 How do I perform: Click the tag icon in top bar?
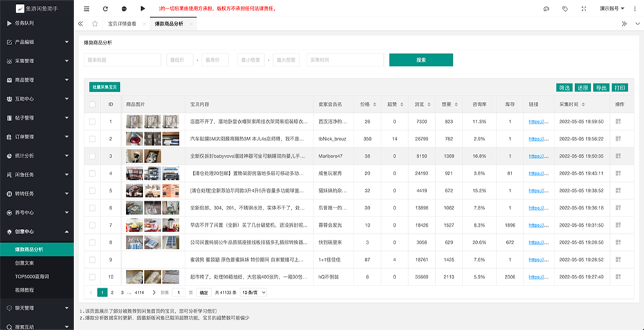pyautogui.click(x=565, y=8)
